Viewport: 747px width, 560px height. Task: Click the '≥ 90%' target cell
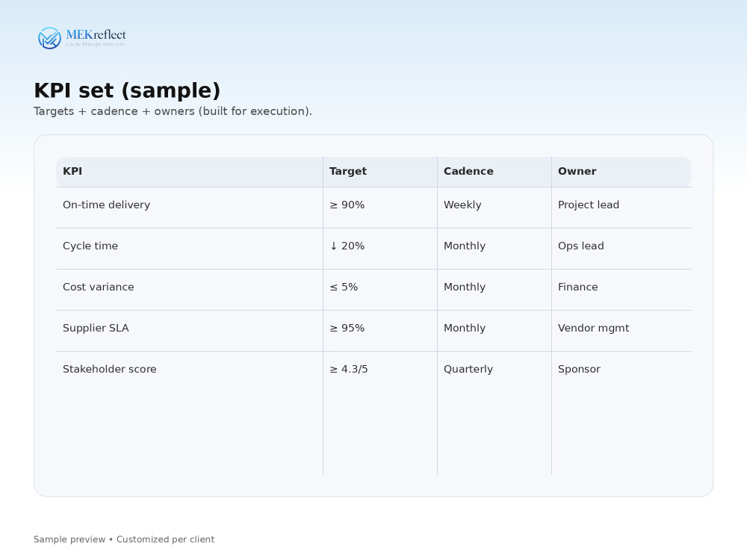[x=380, y=208]
